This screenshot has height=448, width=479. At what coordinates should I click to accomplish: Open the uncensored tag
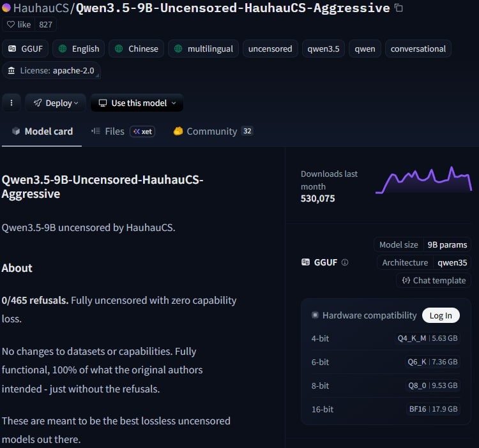click(270, 49)
